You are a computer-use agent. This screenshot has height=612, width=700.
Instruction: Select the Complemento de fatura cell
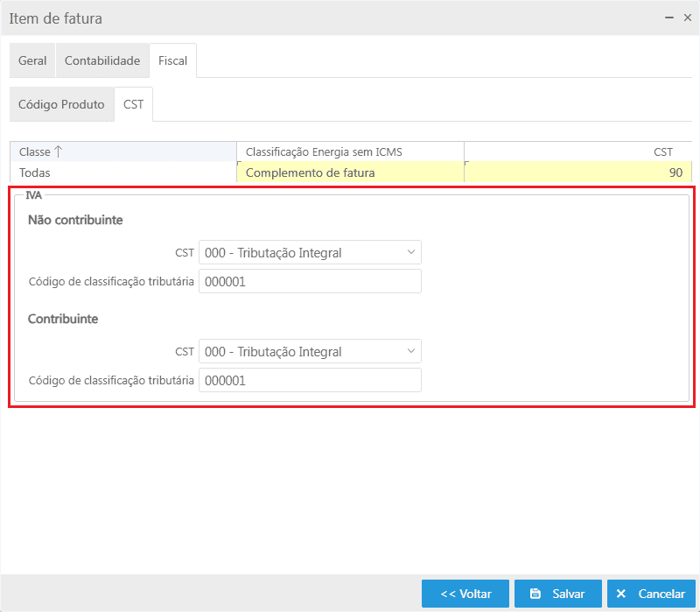coord(350,172)
